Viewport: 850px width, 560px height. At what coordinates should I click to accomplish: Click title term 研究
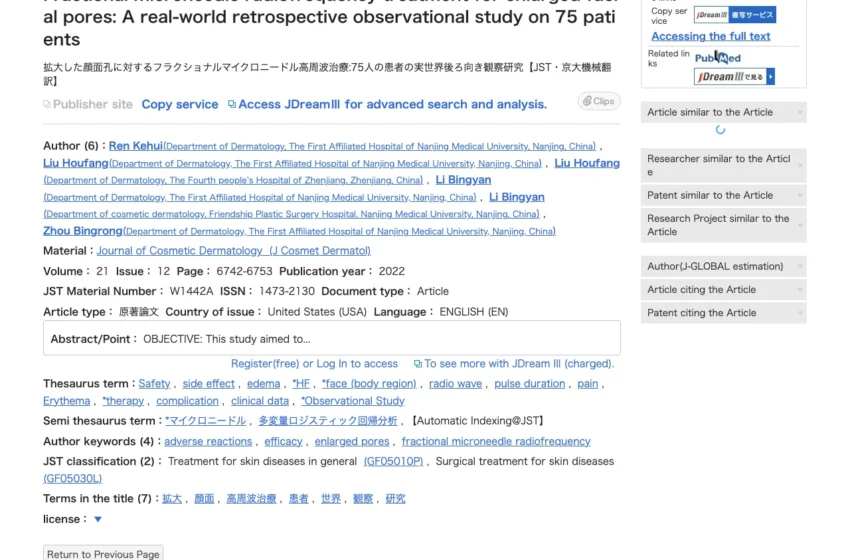click(x=395, y=499)
